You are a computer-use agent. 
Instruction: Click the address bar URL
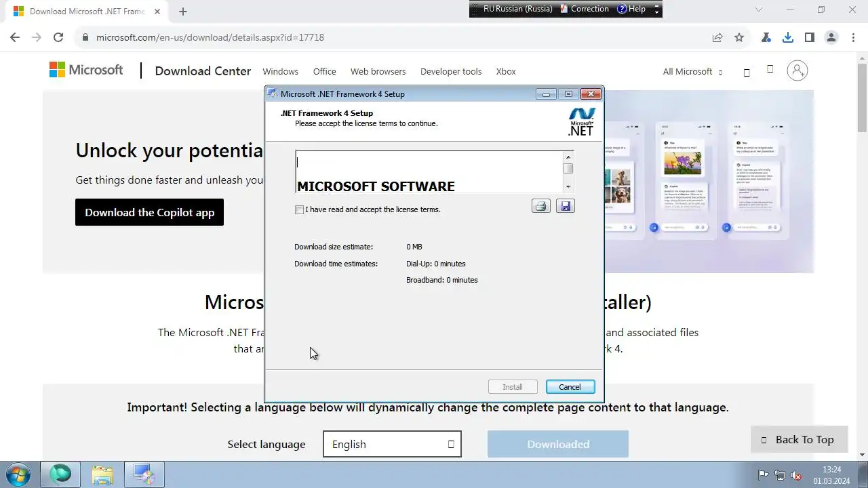click(210, 37)
